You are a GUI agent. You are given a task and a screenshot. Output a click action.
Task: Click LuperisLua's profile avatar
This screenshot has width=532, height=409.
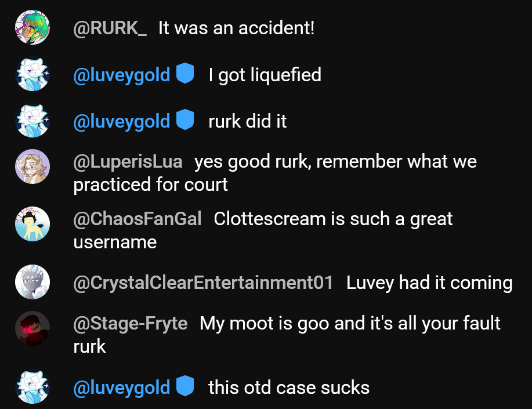pyautogui.click(x=32, y=167)
